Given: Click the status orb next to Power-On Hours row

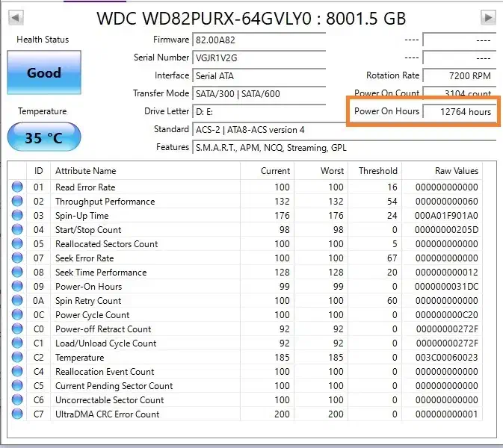Looking at the screenshot, I should pos(17,287).
